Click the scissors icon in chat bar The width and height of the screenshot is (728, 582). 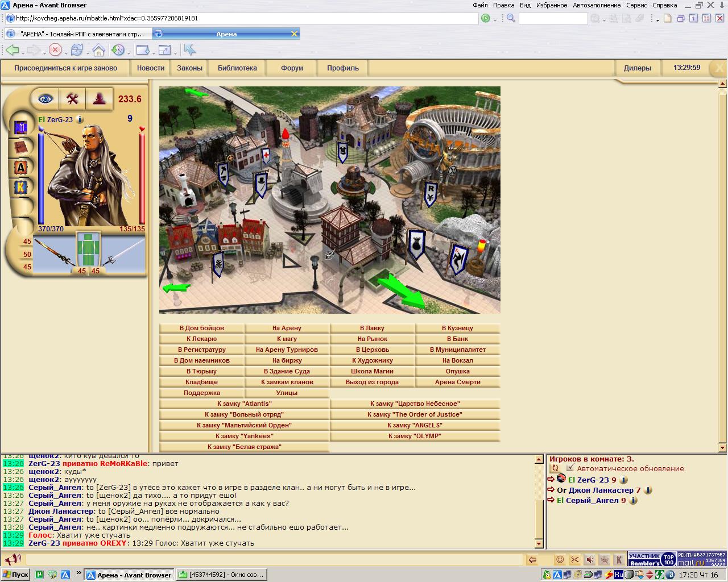click(x=575, y=560)
